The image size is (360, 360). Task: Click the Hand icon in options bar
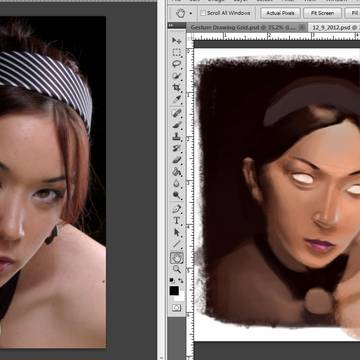[x=180, y=13]
